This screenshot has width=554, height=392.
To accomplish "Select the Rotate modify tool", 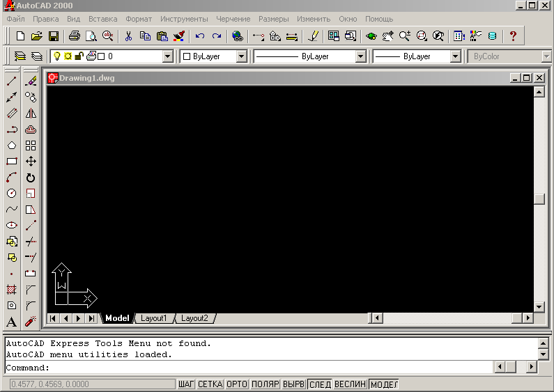I will click(x=31, y=178).
